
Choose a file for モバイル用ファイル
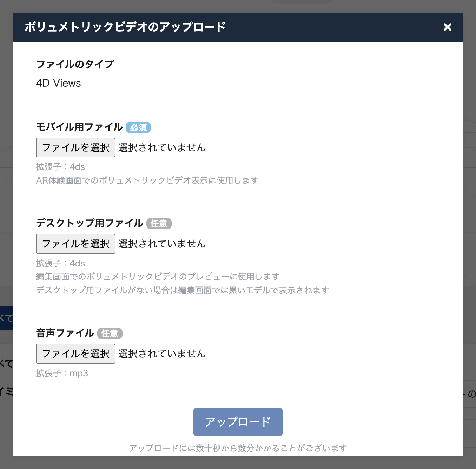click(75, 147)
